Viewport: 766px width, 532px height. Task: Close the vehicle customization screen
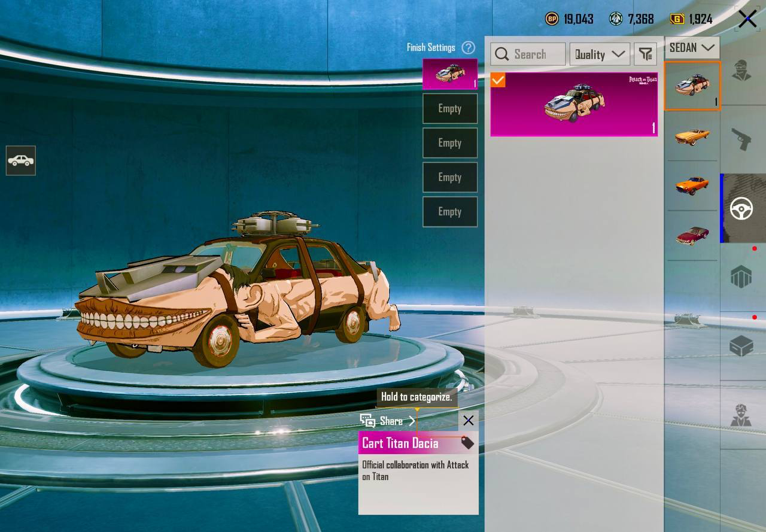point(747,19)
